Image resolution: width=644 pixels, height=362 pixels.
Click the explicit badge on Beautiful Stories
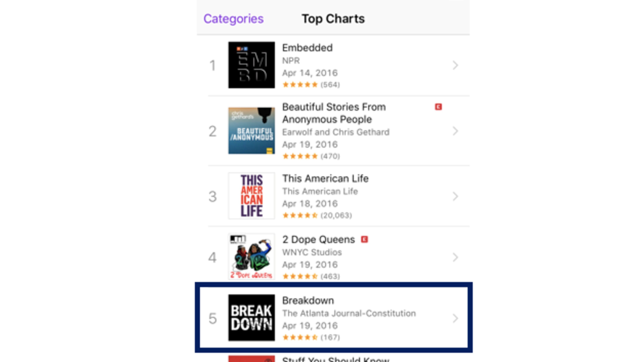tap(438, 107)
